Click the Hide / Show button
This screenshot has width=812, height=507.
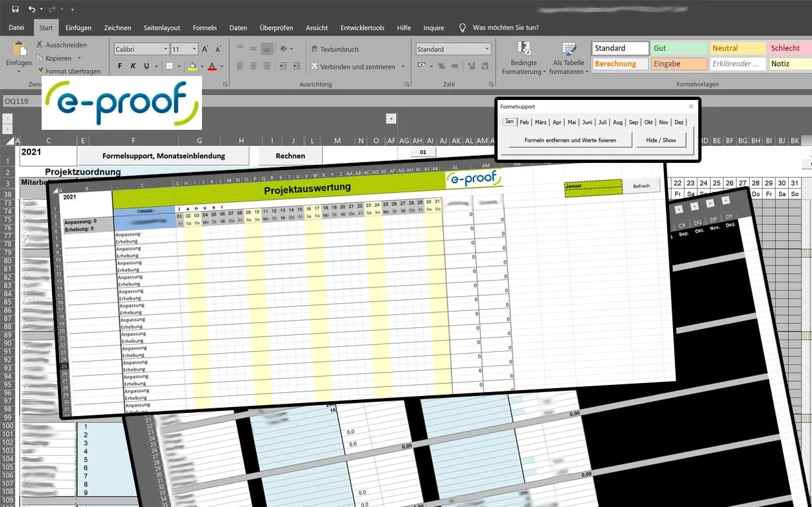661,140
